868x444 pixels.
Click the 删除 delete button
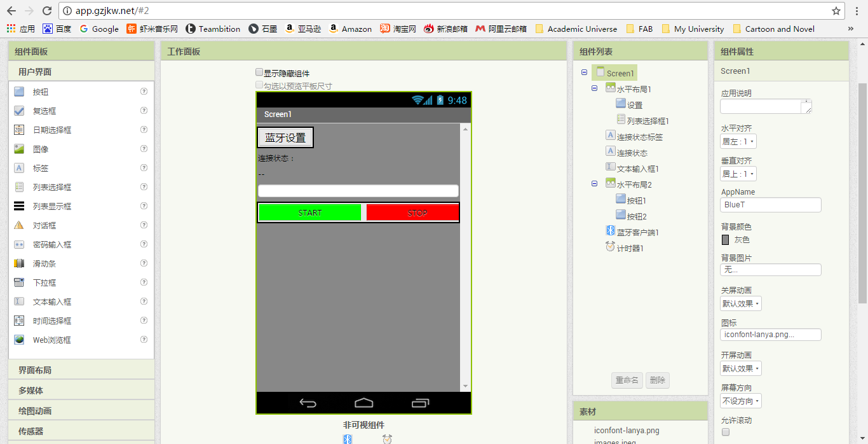658,380
